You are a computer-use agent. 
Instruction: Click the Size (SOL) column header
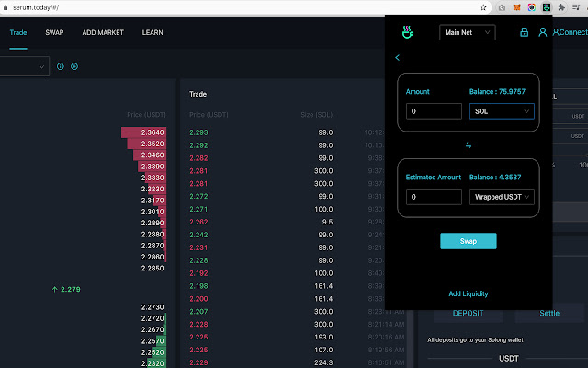(x=316, y=115)
